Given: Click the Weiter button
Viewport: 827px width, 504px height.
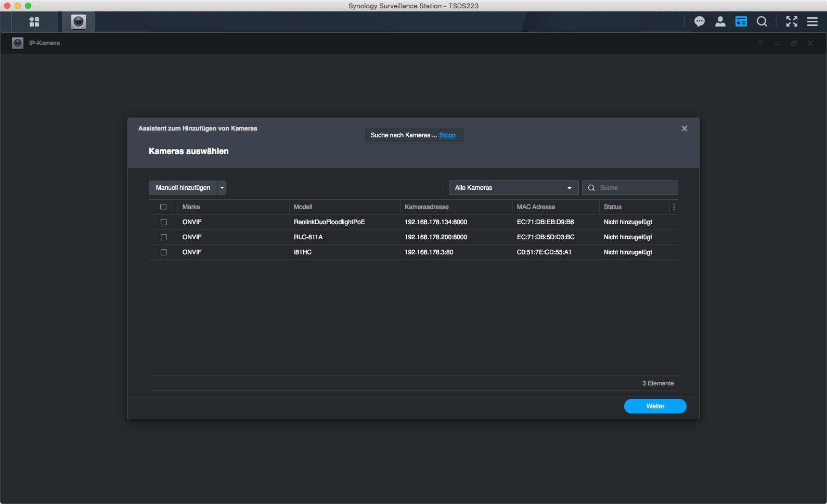Looking at the screenshot, I should point(655,406).
